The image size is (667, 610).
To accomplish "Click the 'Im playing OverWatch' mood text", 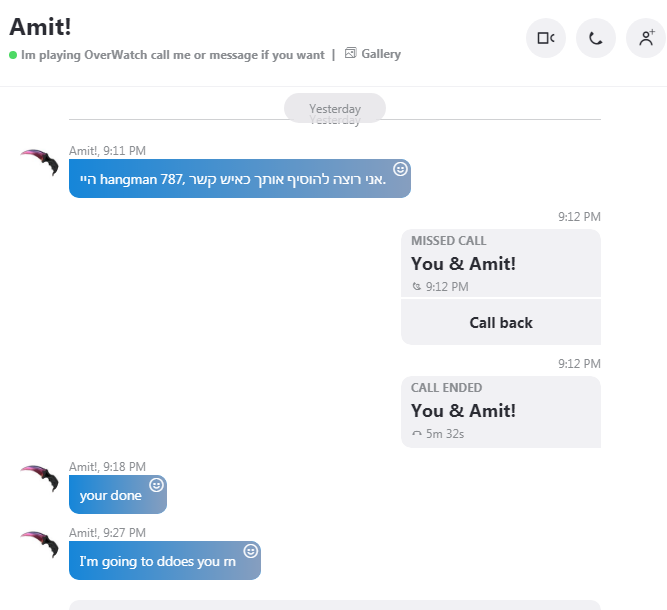I will pos(173,55).
